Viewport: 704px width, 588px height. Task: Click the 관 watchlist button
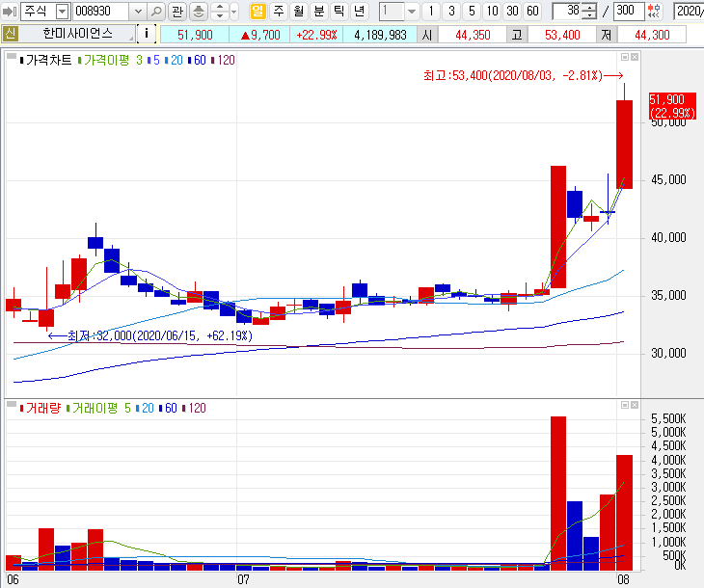[177, 11]
